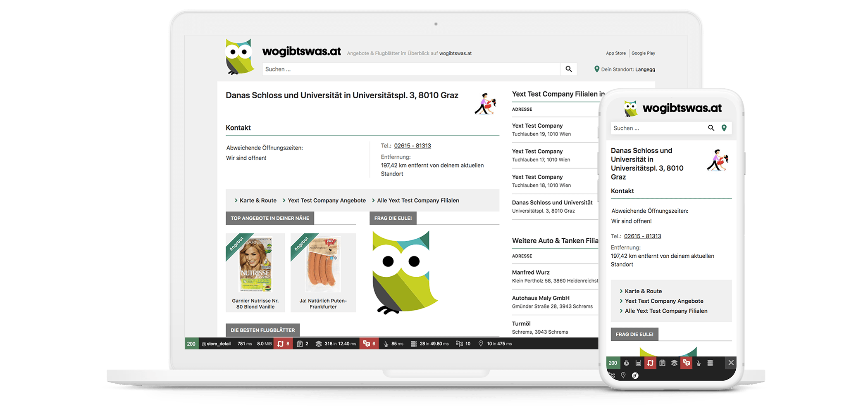The width and height of the screenshot is (868, 413).
Task: Select the Die besten Flugblätter tab
Action: point(262,330)
